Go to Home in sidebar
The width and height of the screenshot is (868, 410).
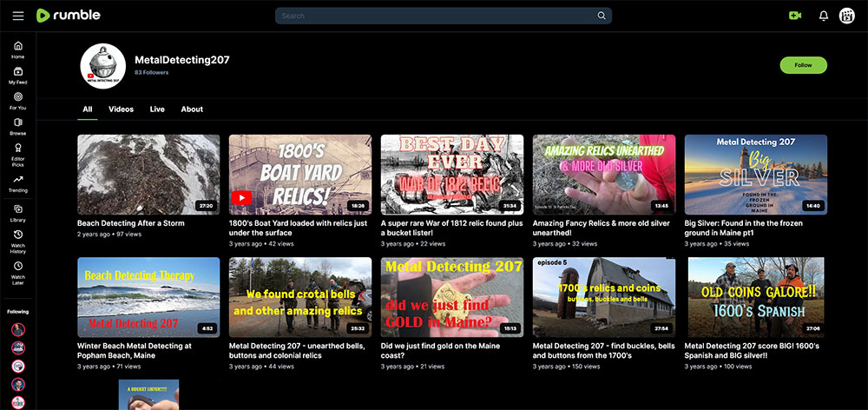(x=18, y=50)
